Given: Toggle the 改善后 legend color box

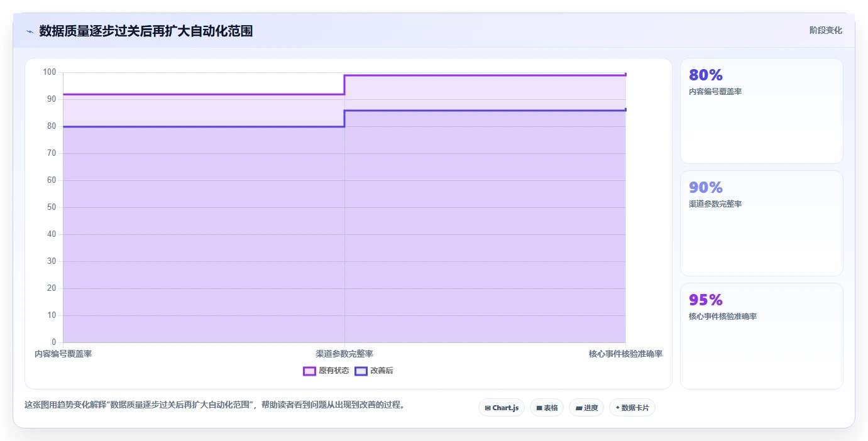Looking at the screenshot, I should tap(361, 371).
